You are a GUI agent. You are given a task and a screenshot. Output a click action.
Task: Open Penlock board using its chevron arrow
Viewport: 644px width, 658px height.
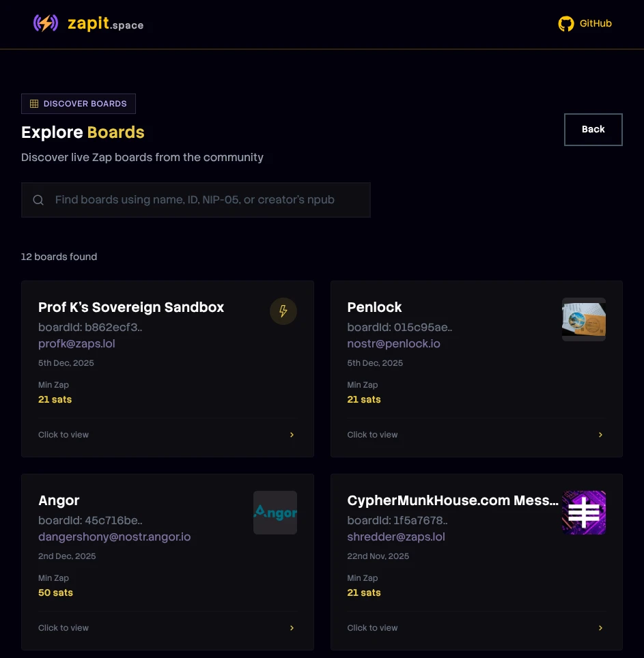click(x=601, y=435)
